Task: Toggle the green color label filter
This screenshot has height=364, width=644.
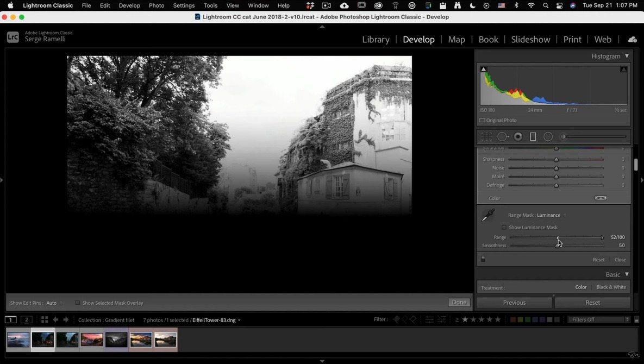Action: point(528,319)
